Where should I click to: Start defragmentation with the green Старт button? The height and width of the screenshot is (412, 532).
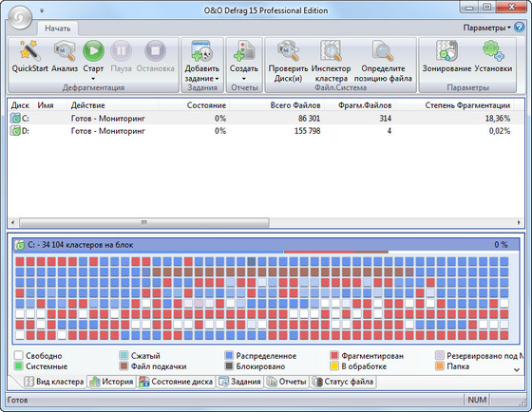coord(93,51)
